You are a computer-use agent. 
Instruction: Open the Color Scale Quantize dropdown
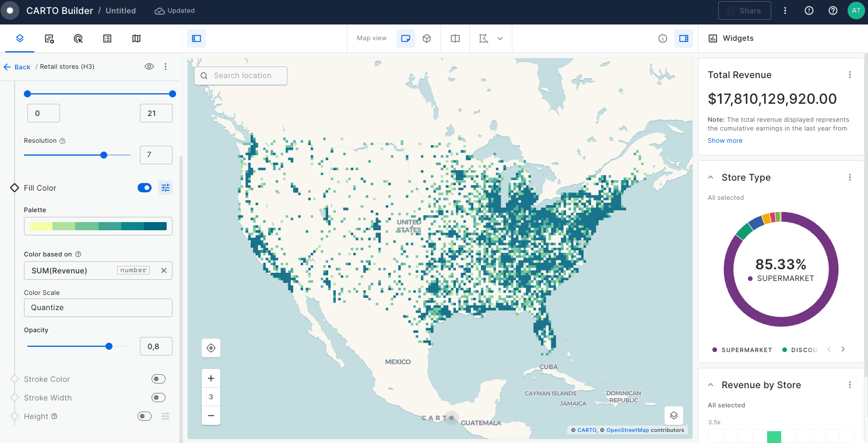pos(98,308)
